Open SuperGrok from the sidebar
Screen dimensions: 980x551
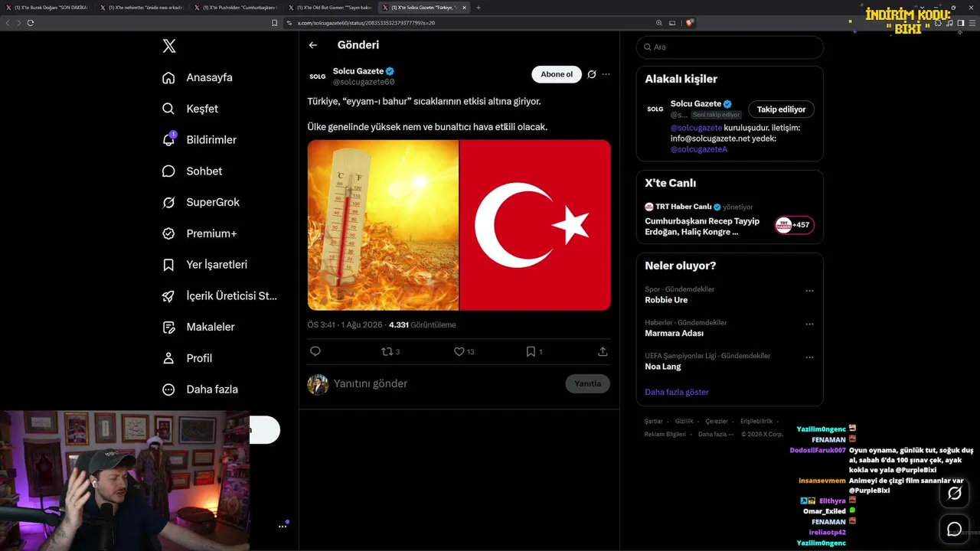[x=201, y=202]
